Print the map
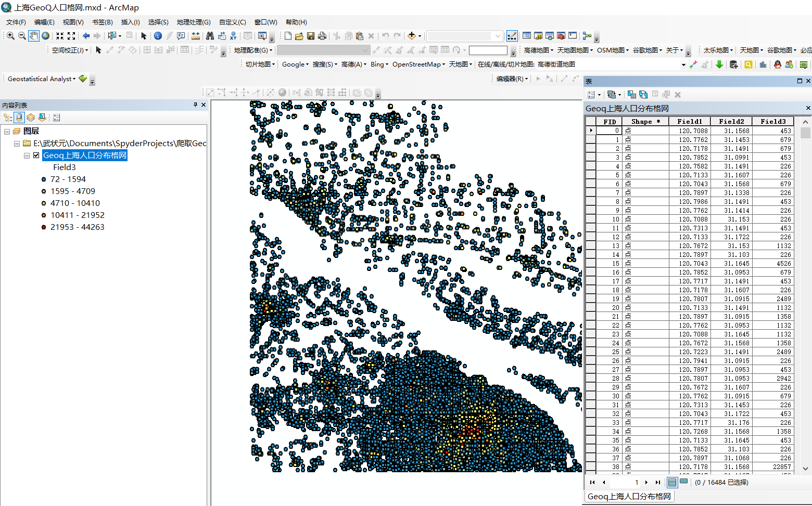Viewport: 812px width, 506px height. pyautogui.click(x=322, y=36)
